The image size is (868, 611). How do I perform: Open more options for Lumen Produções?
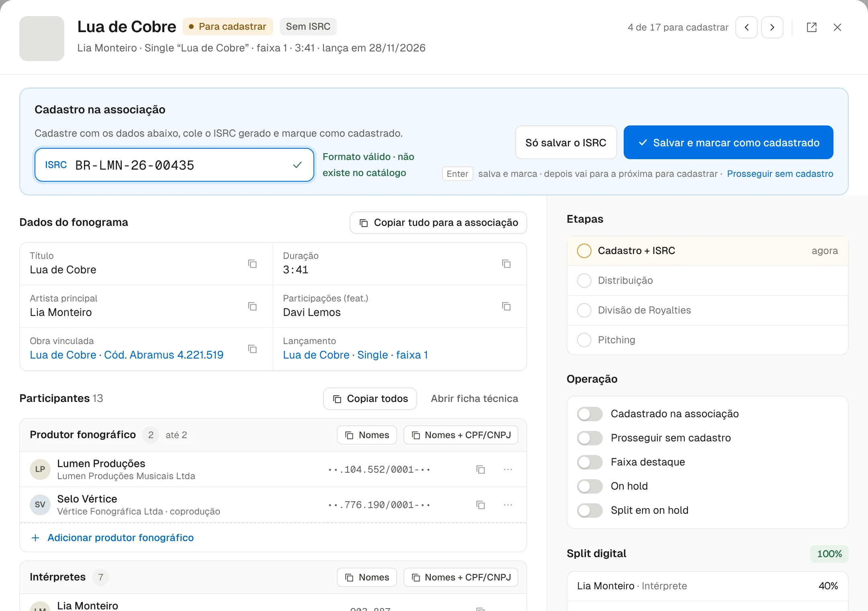508,470
